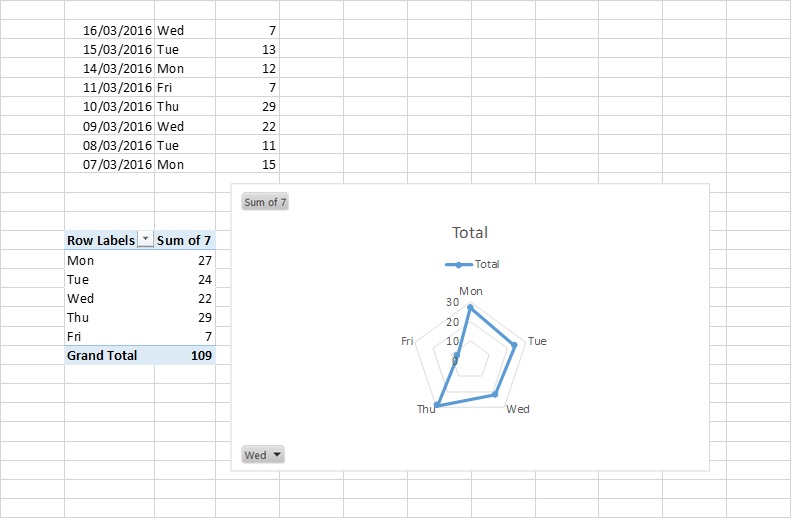Select the Tue axis label on chart
Image resolution: width=792 pixels, height=519 pixels.
tap(537, 341)
